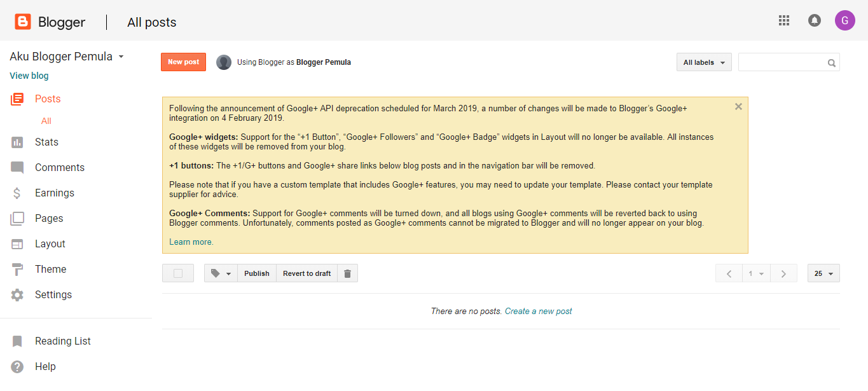Open the Earnings dollar section
This screenshot has height=391, width=868.
[54, 193]
